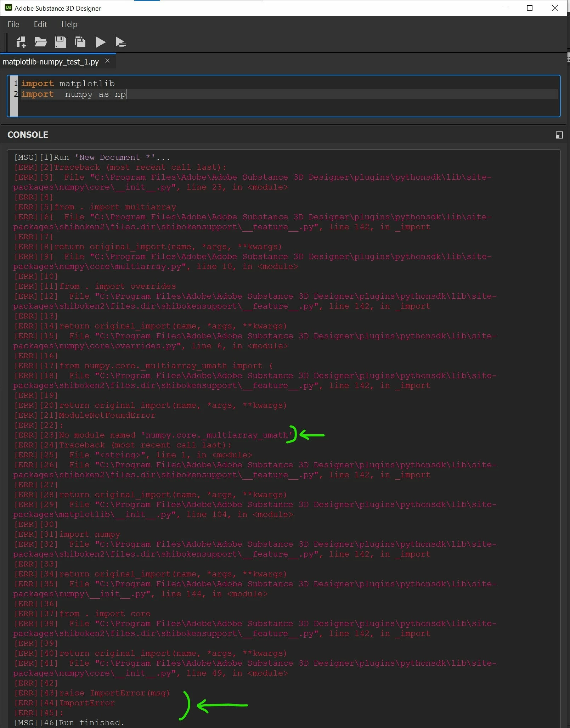Image resolution: width=570 pixels, height=728 pixels.
Task: Click '[ERR][25] File "<string>", line 1' line
Action: (133, 455)
